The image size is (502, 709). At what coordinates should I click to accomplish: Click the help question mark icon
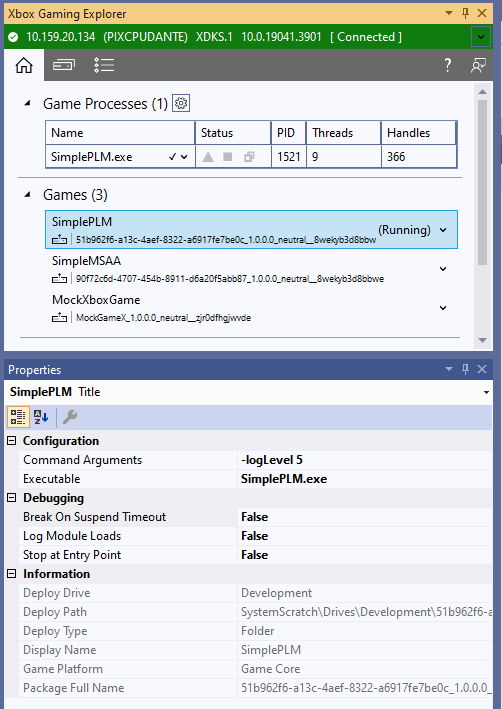point(447,66)
